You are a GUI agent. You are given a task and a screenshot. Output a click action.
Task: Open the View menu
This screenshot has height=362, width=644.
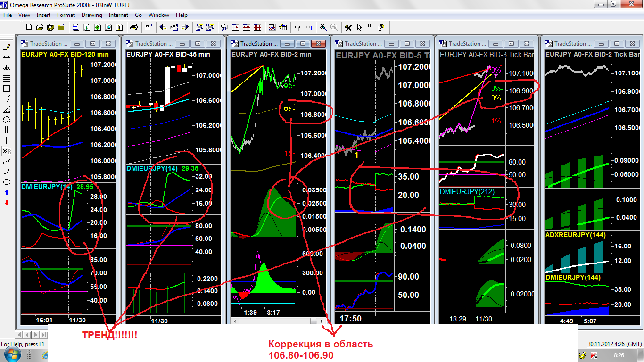tap(24, 15)
